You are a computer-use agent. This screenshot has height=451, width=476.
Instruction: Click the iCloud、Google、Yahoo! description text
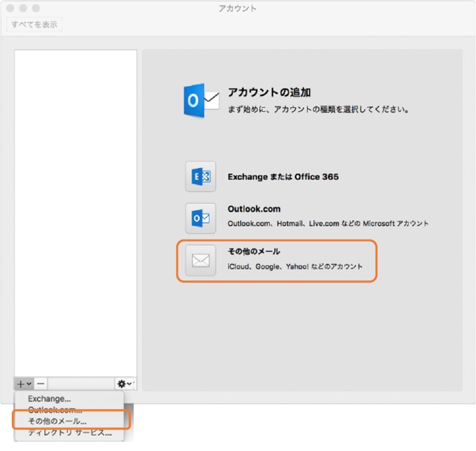[x=295, y=267]
